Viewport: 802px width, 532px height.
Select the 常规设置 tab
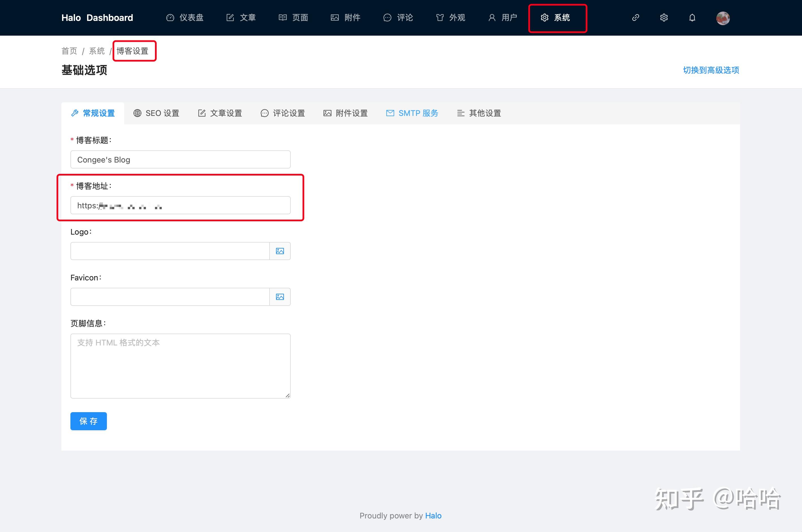(x=93, y=113)
